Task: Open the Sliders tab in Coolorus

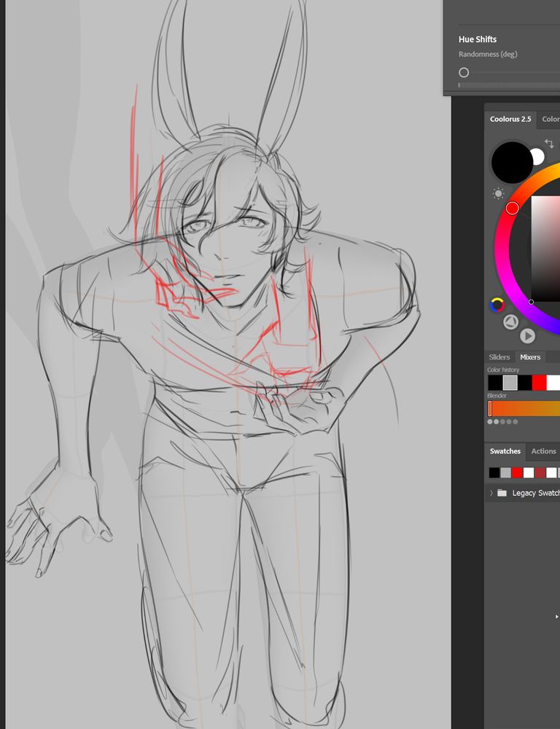Action: (x=499, y=357)
